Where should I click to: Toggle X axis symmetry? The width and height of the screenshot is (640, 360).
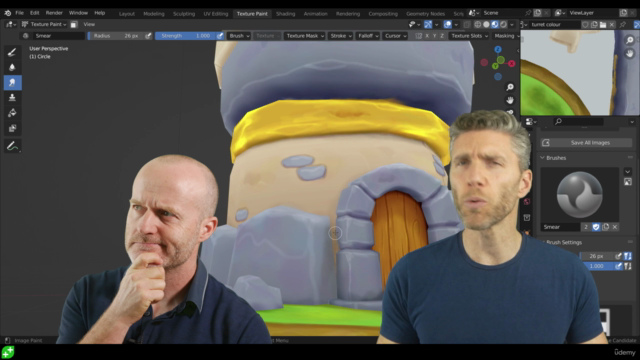427,36
